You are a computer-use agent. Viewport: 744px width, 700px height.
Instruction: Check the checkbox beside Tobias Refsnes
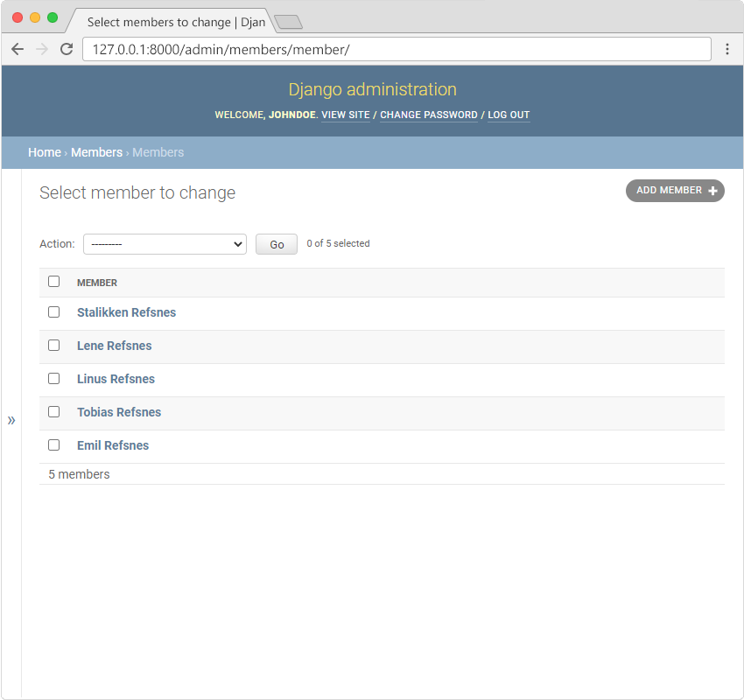coord(53,411)
